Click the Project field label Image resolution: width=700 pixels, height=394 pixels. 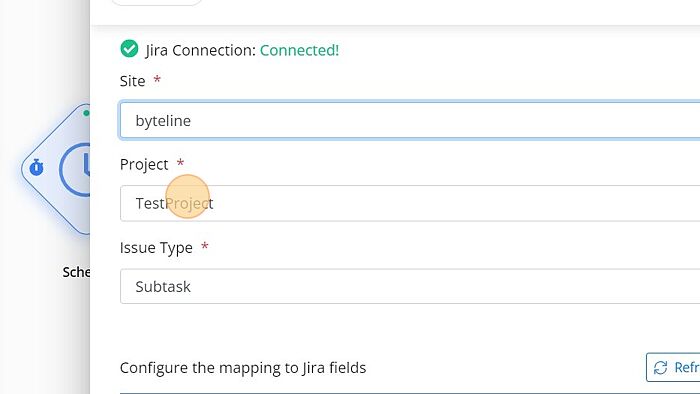pyautogui.click(x=144, y=165)
